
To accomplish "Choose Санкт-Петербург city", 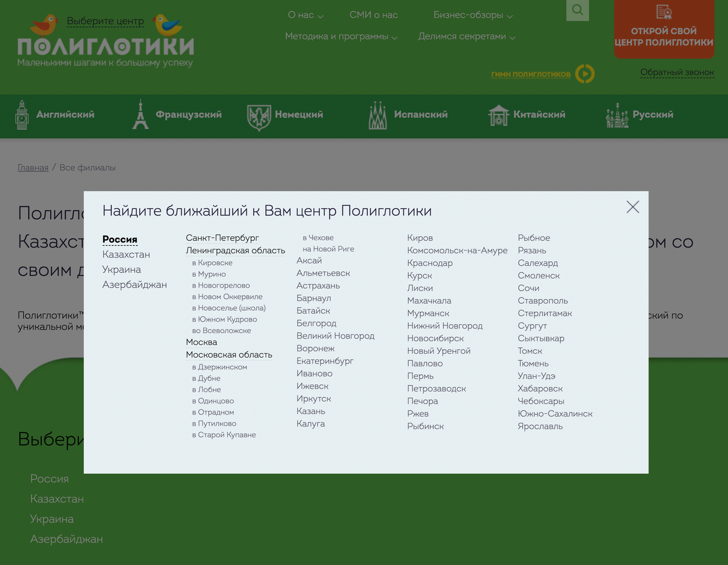I will tap(223, 238).
